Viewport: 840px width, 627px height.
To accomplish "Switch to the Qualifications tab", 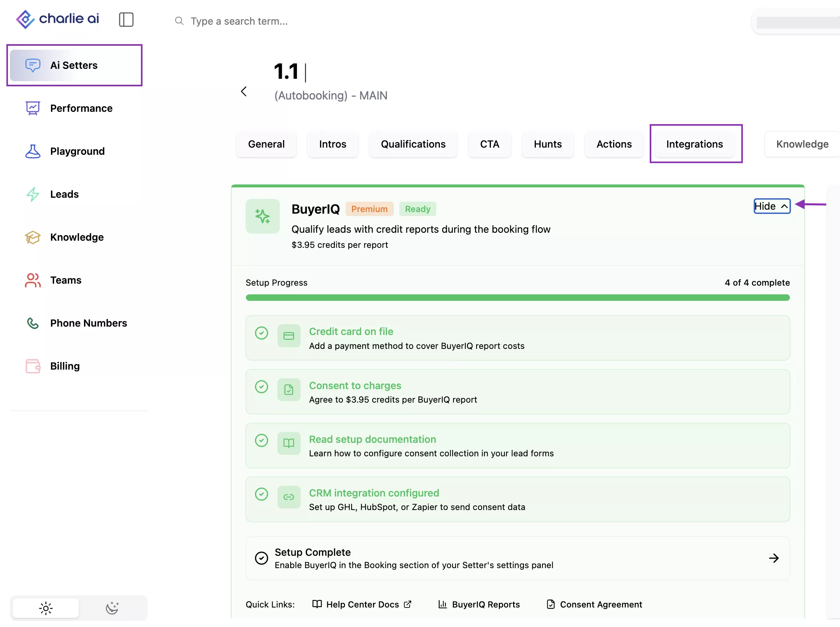I will 413,144.
